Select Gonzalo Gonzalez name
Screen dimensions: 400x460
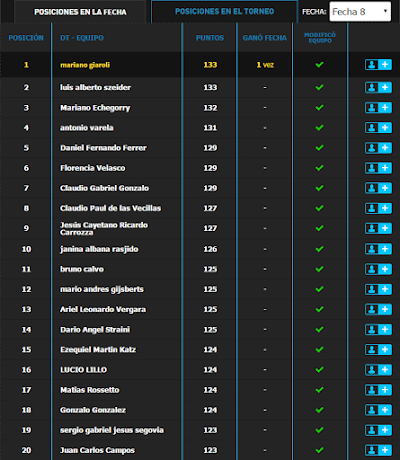coord(93,410)
